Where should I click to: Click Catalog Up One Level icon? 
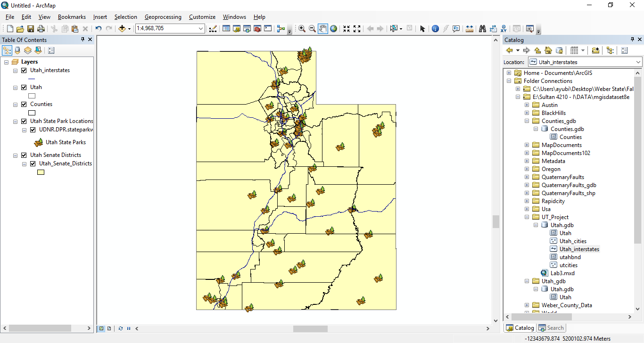537,50
